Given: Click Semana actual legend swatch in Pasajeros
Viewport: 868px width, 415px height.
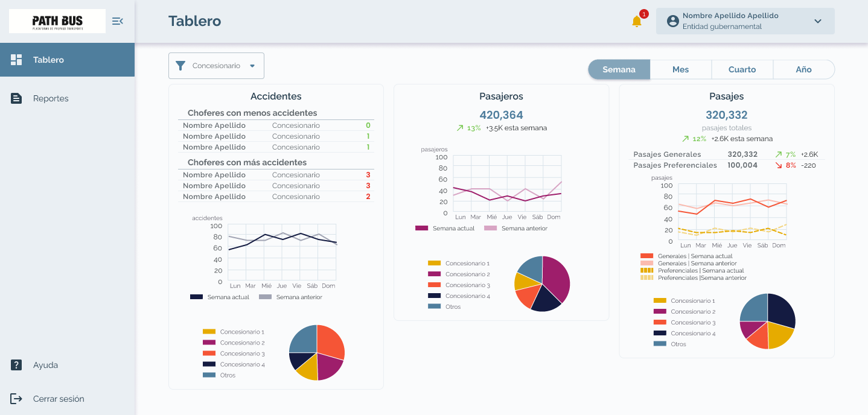Looking at the screenshot, I should pos(421,228).
